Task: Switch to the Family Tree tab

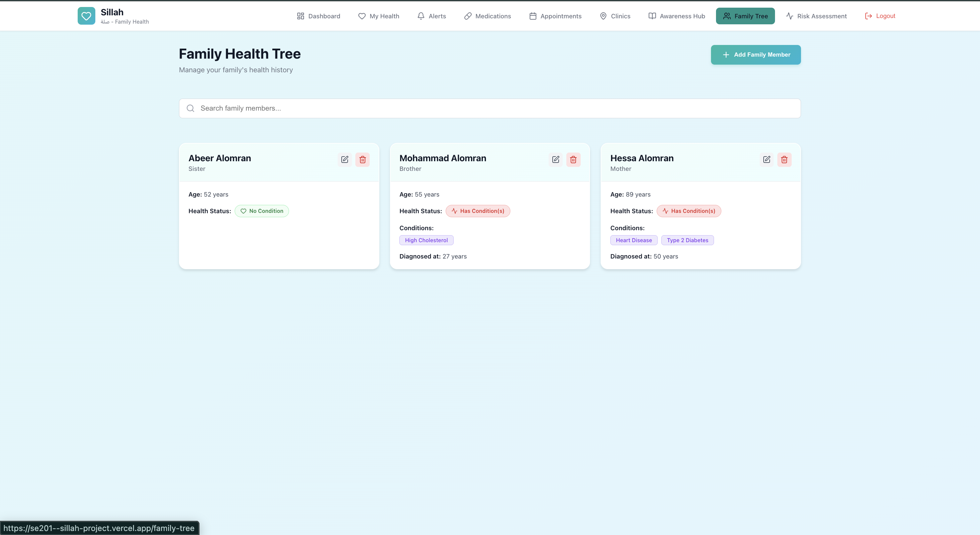Action: click(745, 16)
